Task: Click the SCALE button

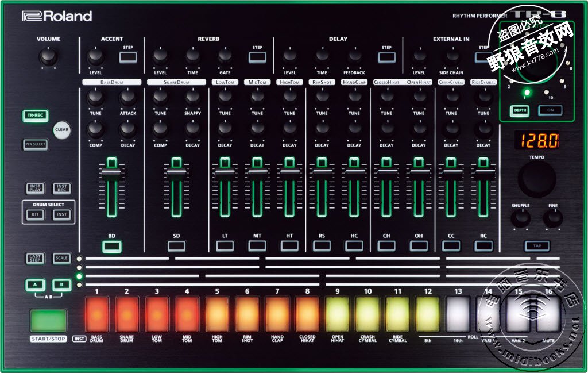Action: tap(61, 258)
